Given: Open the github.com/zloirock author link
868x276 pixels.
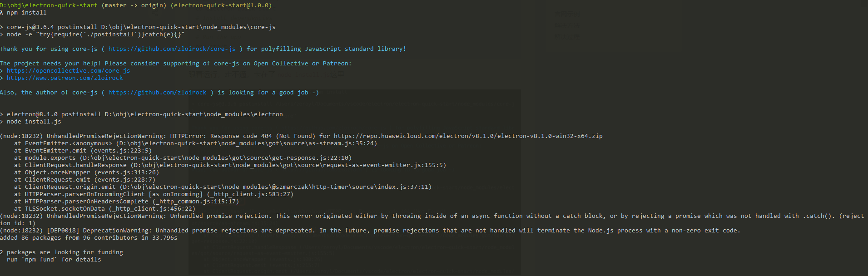Looking at the screenshot, I should pos(157,93).
